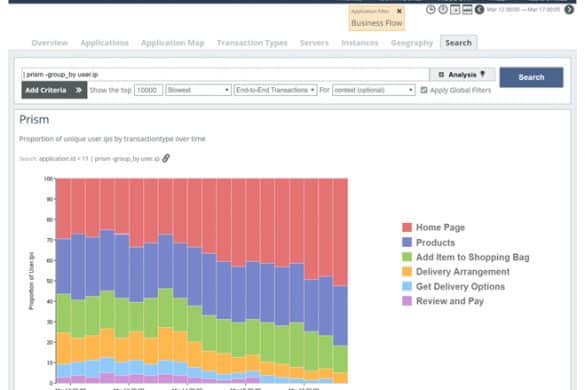Go to previous time range arrow
585x390 pixels.
pos(479,10)
